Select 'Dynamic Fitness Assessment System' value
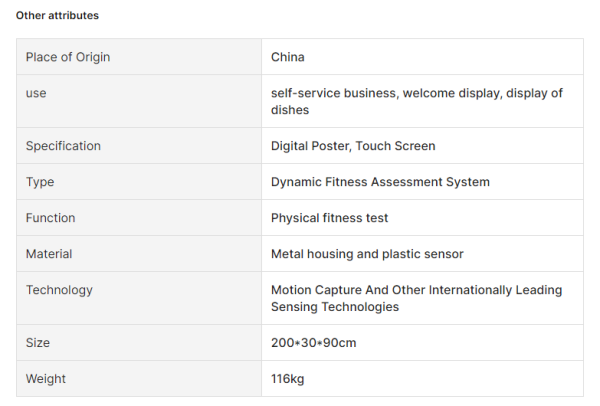 [380, 182]
